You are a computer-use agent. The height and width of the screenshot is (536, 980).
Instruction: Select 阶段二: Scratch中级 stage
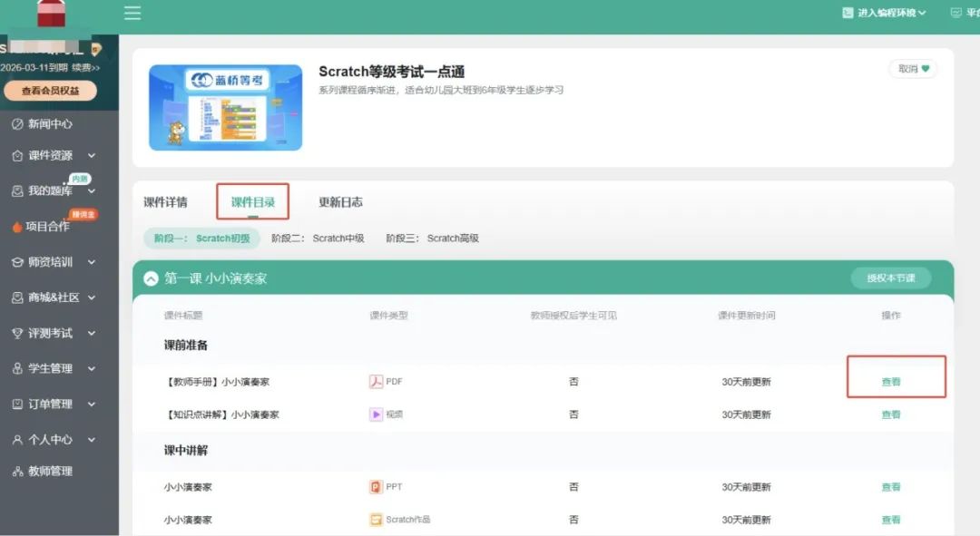(318, 238)
